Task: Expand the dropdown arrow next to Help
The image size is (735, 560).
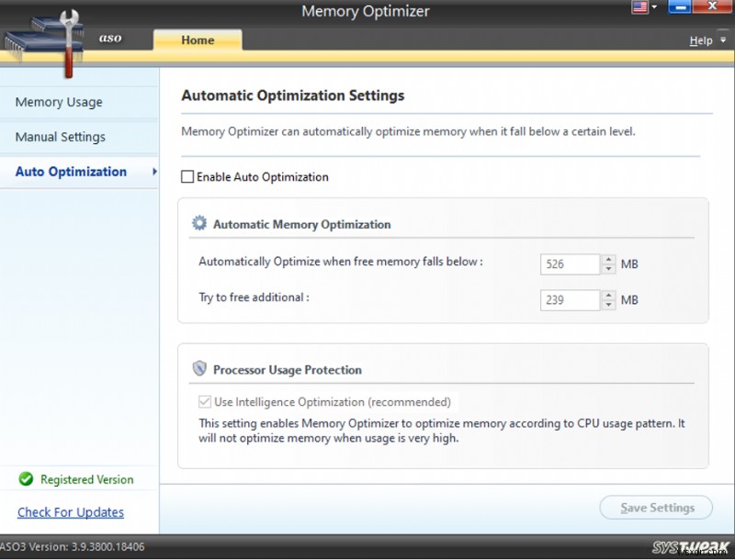Action: (721, 41)
